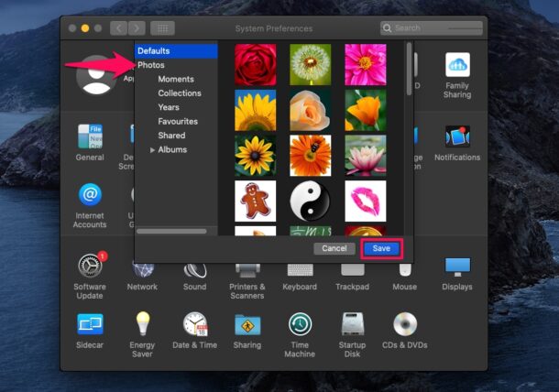The image size is (559, 392).
Task: Open Printers & Scanners preferences
Action: 247,270
